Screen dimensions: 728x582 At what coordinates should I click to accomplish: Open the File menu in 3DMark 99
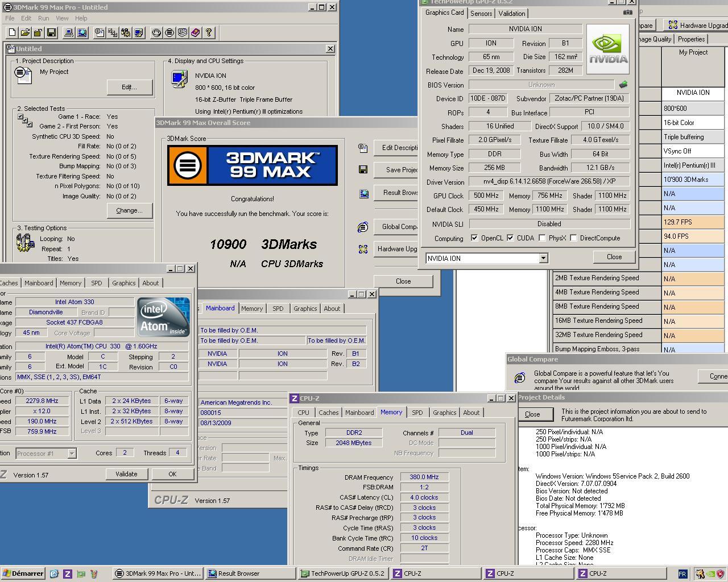[10, 18]
